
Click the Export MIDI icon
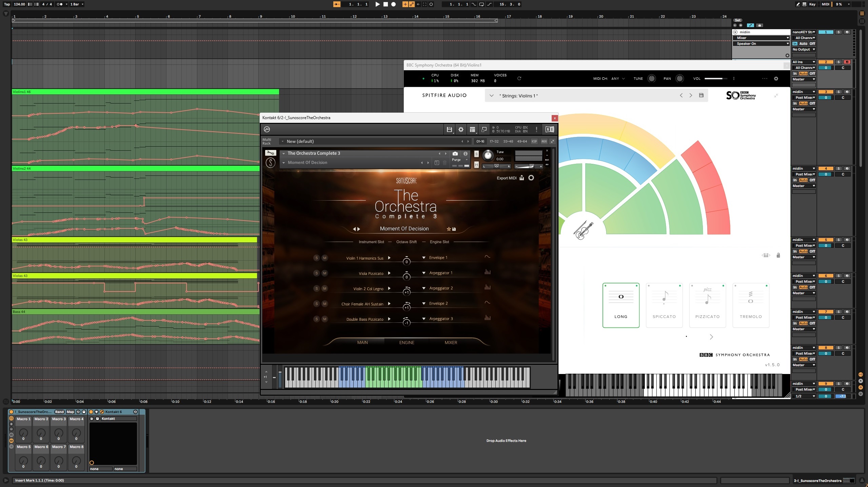[x=522, y=178]
